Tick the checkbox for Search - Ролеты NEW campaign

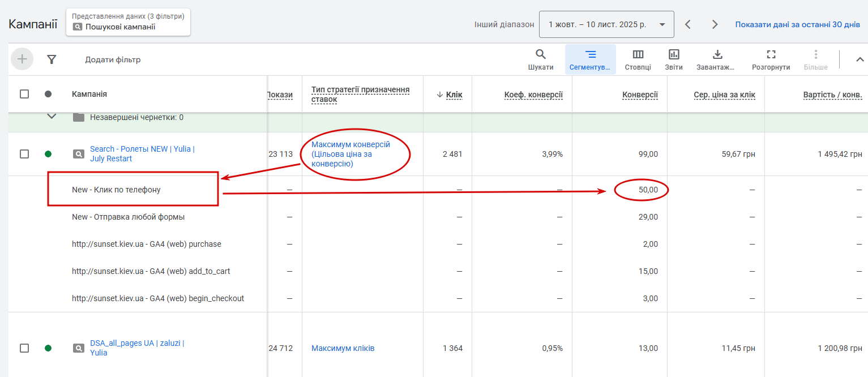pos(24,154)
